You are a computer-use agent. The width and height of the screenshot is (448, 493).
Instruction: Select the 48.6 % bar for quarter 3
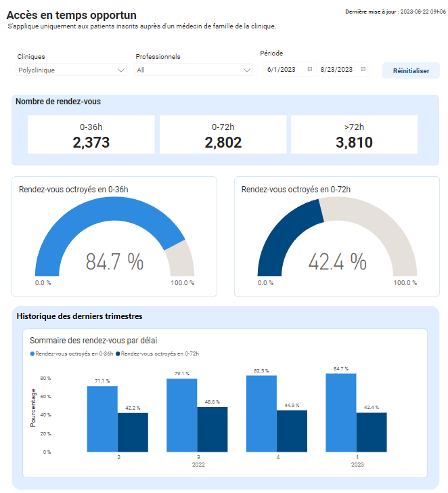tap(212, 429)
